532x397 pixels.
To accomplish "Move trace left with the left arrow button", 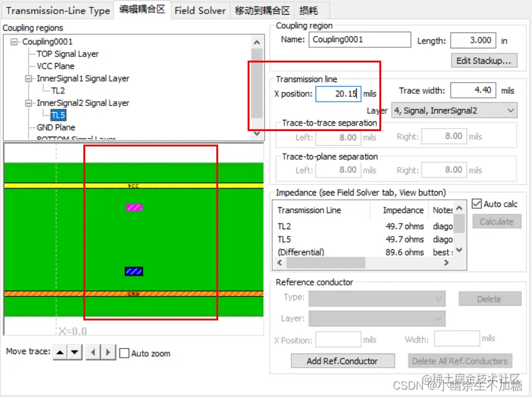I will coord(93,353).
